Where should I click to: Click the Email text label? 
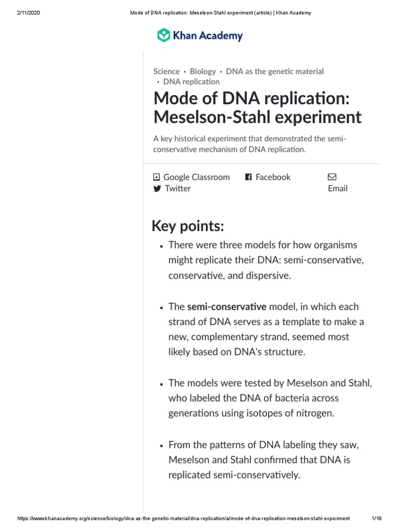(338, 189)
